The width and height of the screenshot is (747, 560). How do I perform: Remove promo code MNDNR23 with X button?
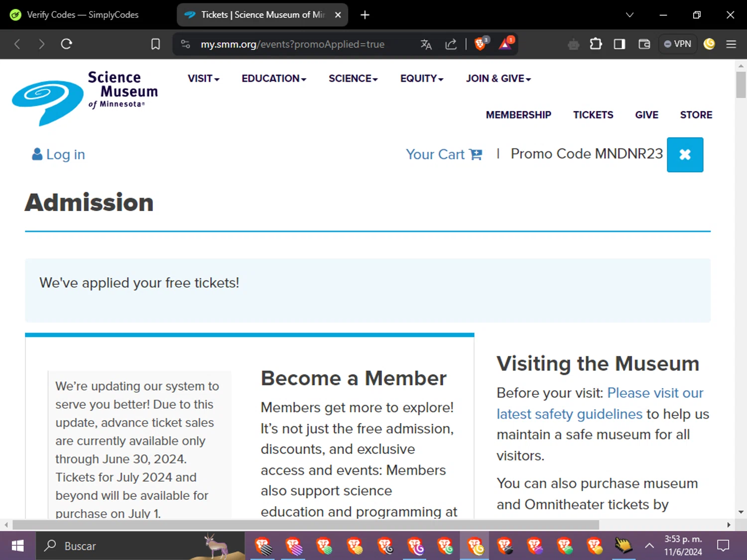[685, 155]
